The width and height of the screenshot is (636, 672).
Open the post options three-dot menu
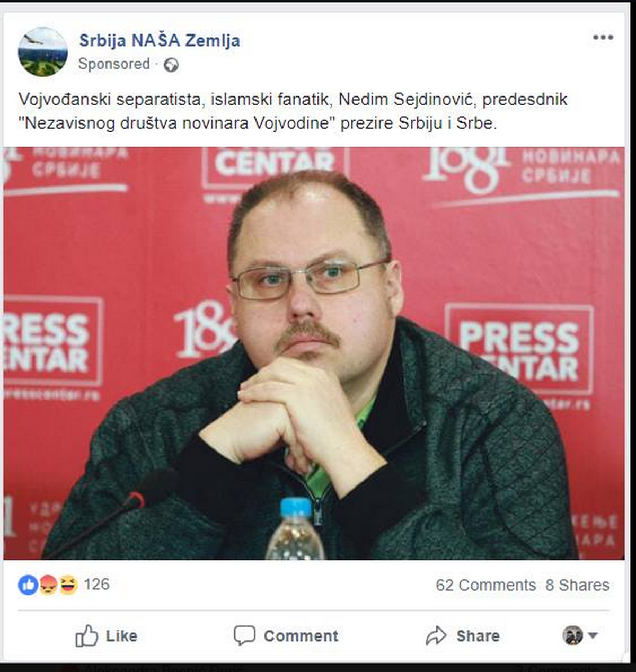[603, 37]
